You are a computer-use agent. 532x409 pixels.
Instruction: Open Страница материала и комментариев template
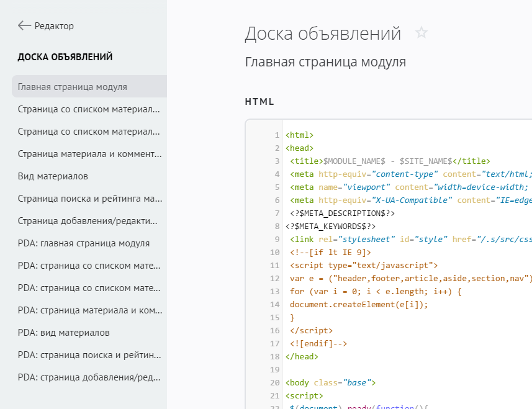coord(89,154)
